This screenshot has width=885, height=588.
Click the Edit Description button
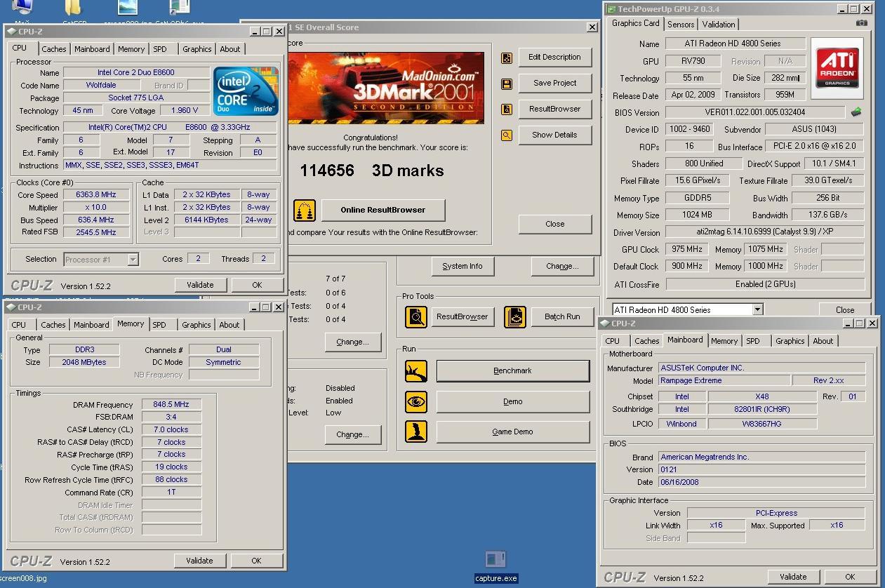click(x=554, y=58)
